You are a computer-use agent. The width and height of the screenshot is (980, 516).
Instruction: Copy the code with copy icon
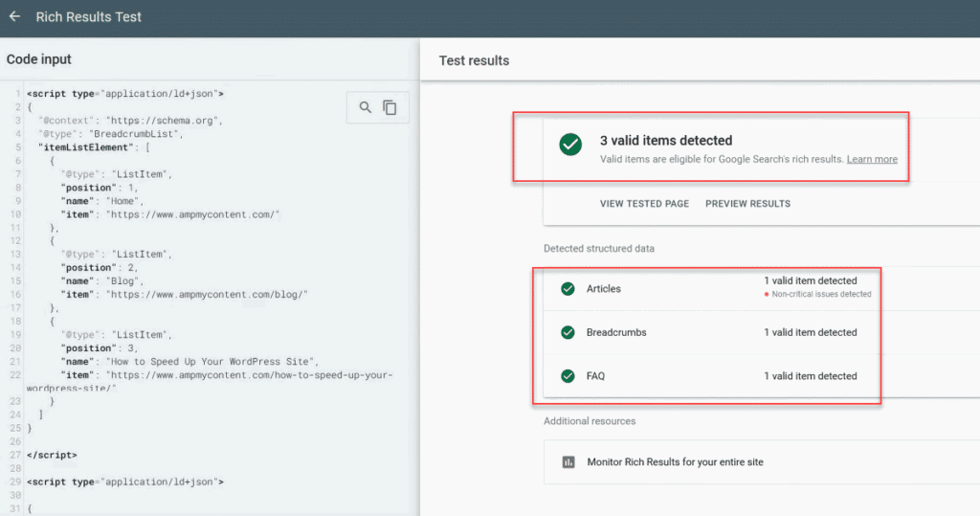pyautogui.click(x=390, y=107)
